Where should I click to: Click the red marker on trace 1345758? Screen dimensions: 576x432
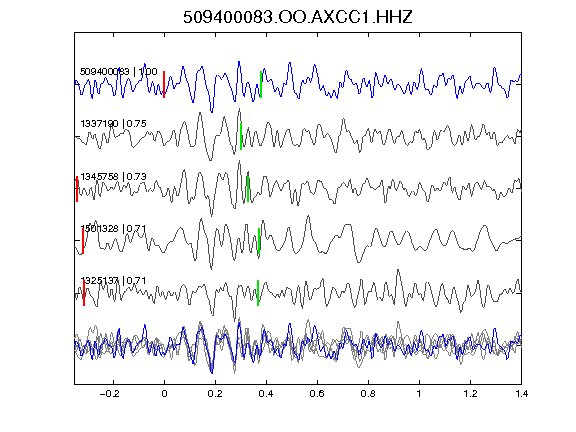(x=77, y=189)
